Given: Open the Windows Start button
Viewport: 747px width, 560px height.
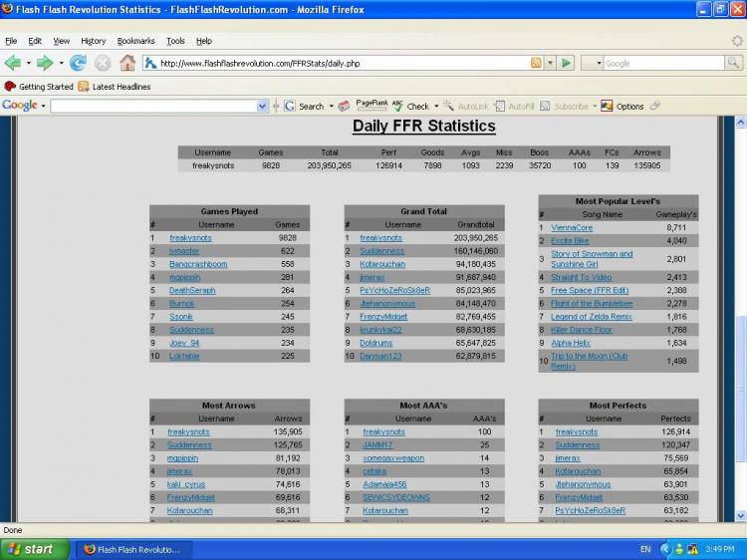Looking at the screenshot, I should point(34,549).
